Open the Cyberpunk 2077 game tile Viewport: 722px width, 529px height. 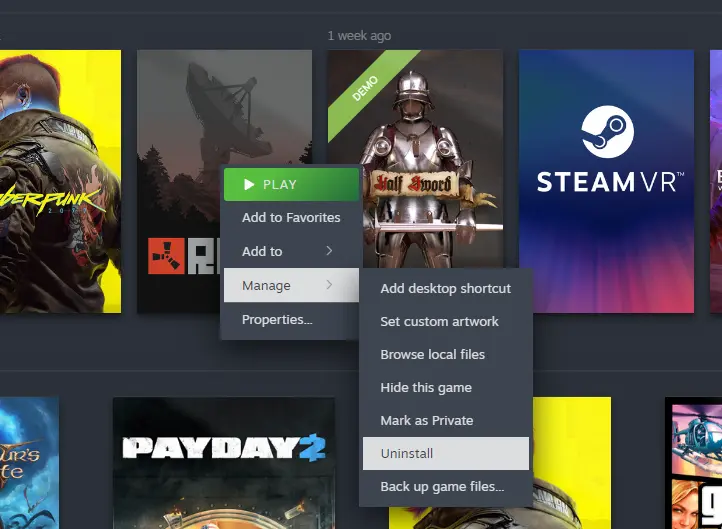60,180
